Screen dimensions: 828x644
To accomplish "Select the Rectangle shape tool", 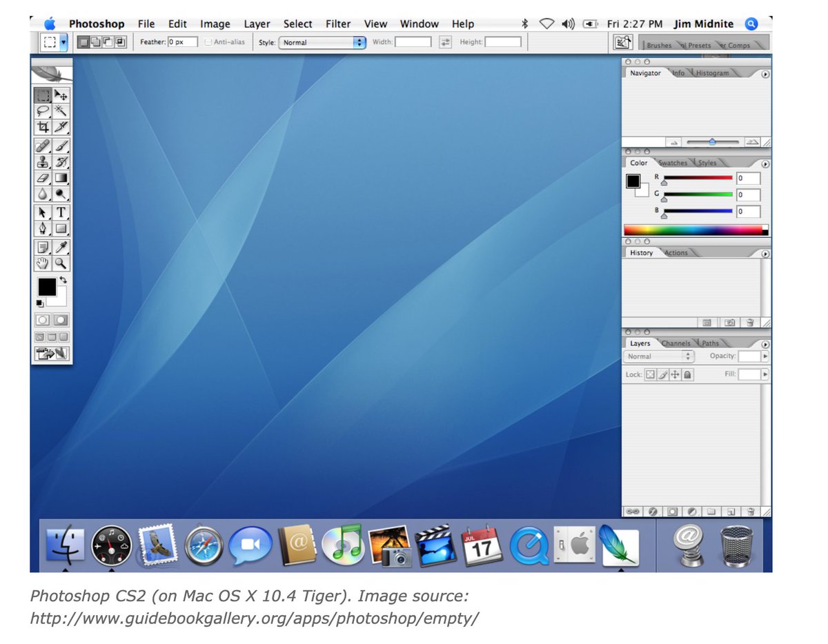I will [61, 228].
